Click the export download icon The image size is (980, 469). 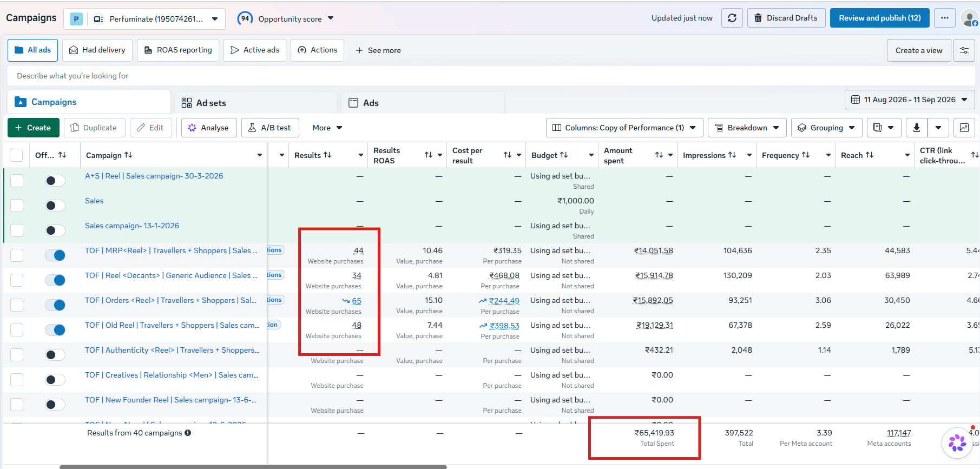[x=916, y=128]
